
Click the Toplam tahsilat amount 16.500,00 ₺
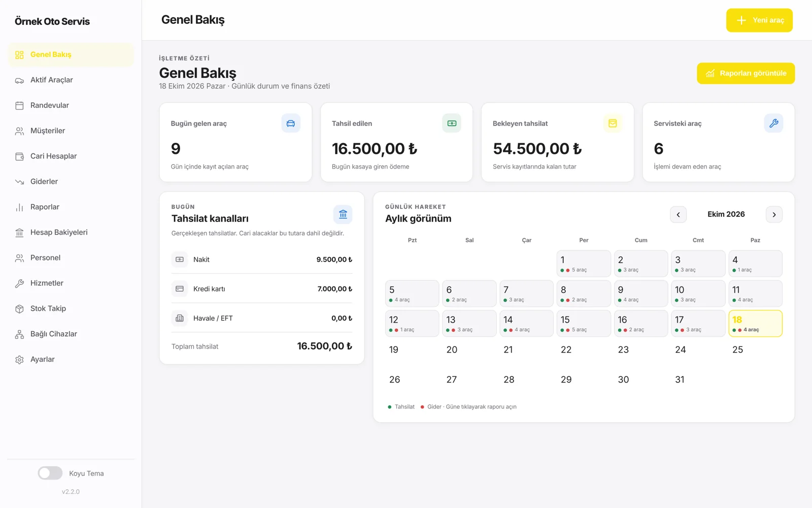point(325,346)
